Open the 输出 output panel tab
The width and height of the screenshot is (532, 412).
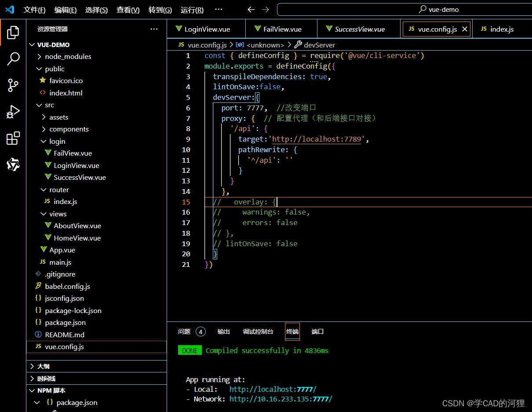[x=224, y=332]
